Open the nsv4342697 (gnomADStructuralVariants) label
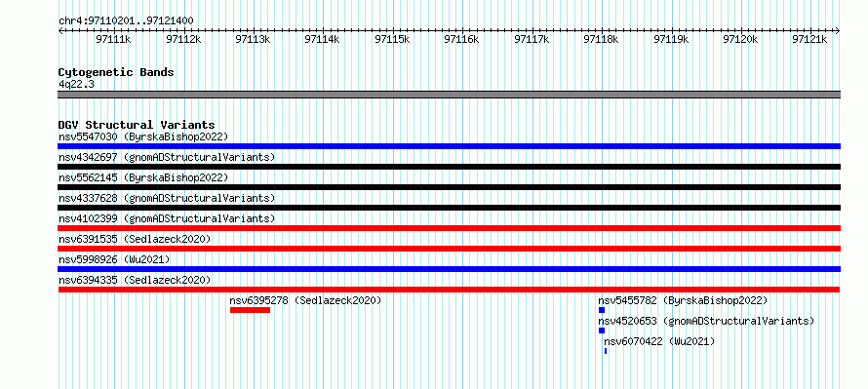Screen dimensions: 868x389 (167, 157)
